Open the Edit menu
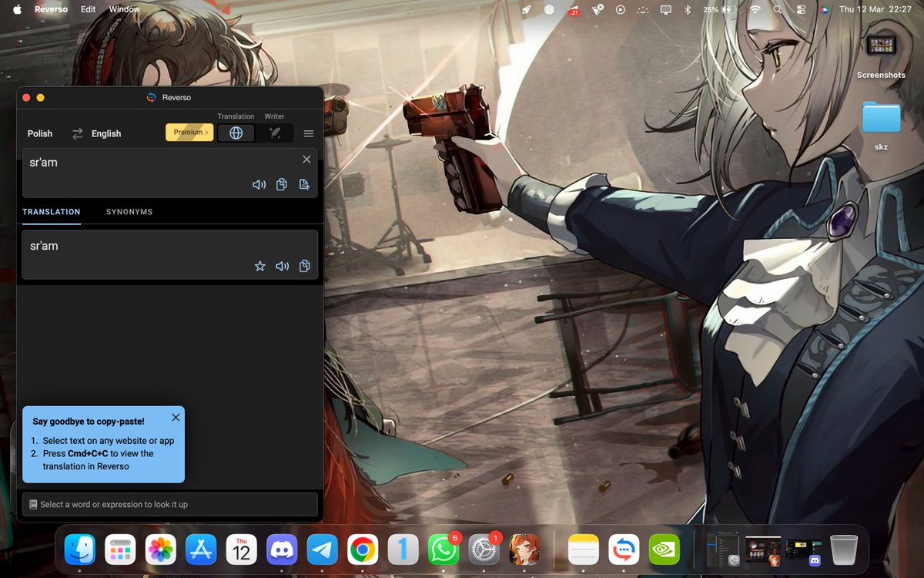 tap(89, 9)
